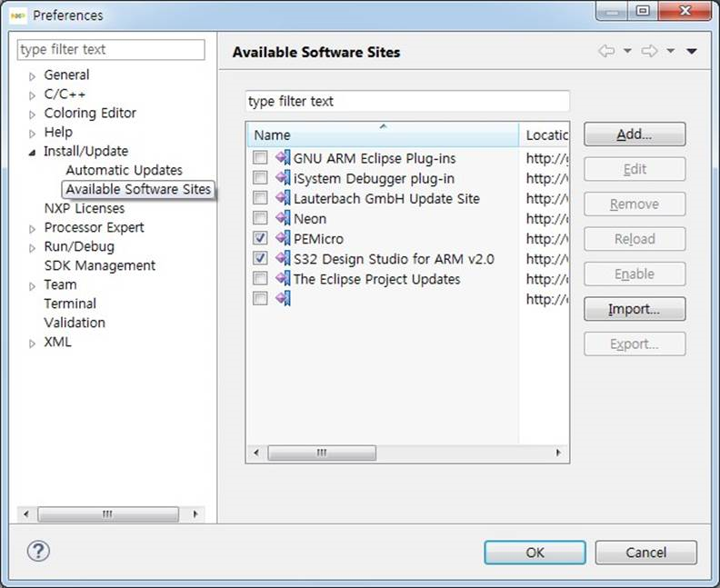The height and width of the screenshot is (588, 720).
Task: Select the PEMicro row name
Action: coord(319,239)
